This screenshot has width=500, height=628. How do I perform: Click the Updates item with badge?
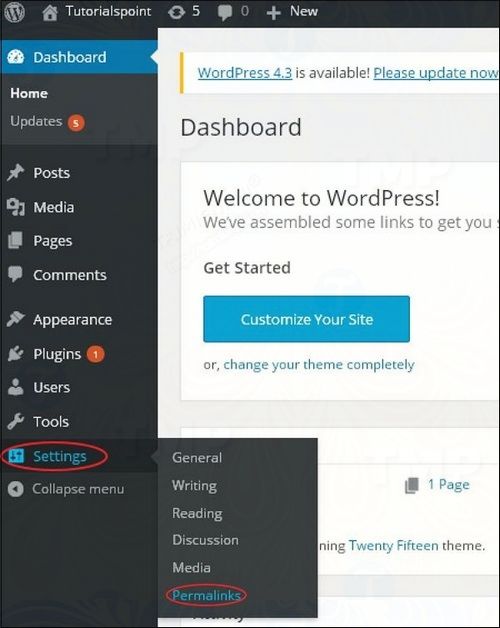pyautogui.click(x=47, y=122)
